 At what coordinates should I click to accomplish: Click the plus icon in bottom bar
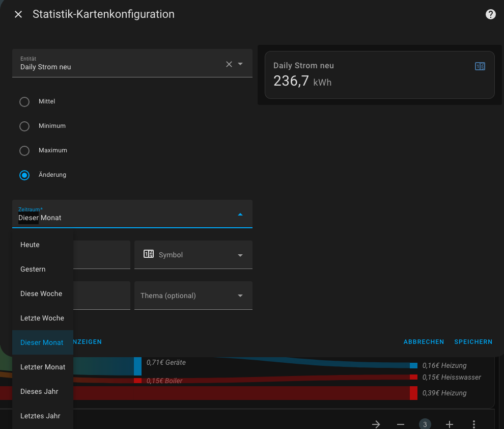450,424
